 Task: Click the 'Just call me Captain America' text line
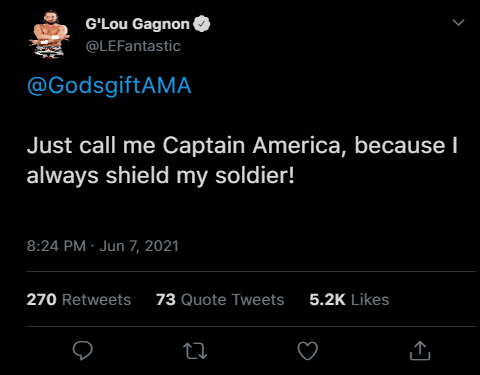click(242, 145)
